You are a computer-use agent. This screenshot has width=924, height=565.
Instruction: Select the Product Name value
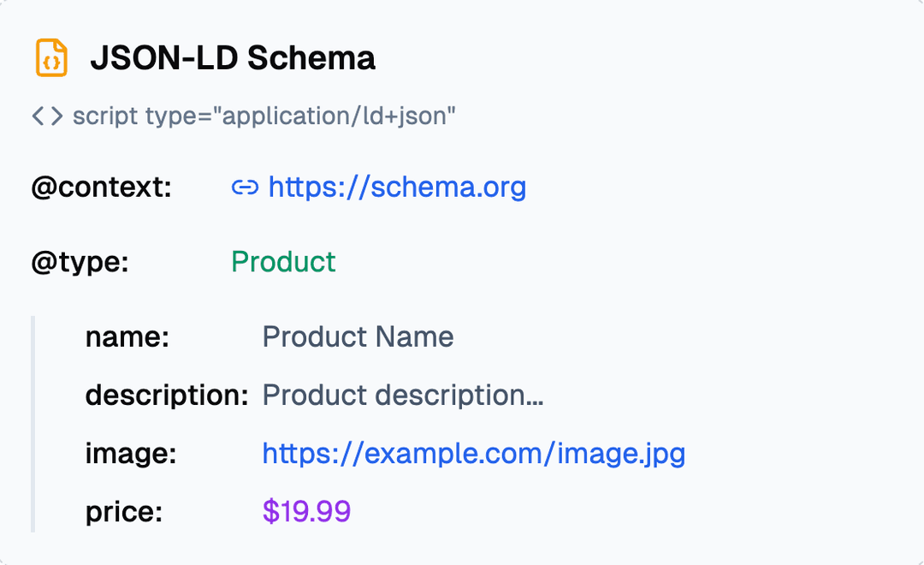(358, 337)
